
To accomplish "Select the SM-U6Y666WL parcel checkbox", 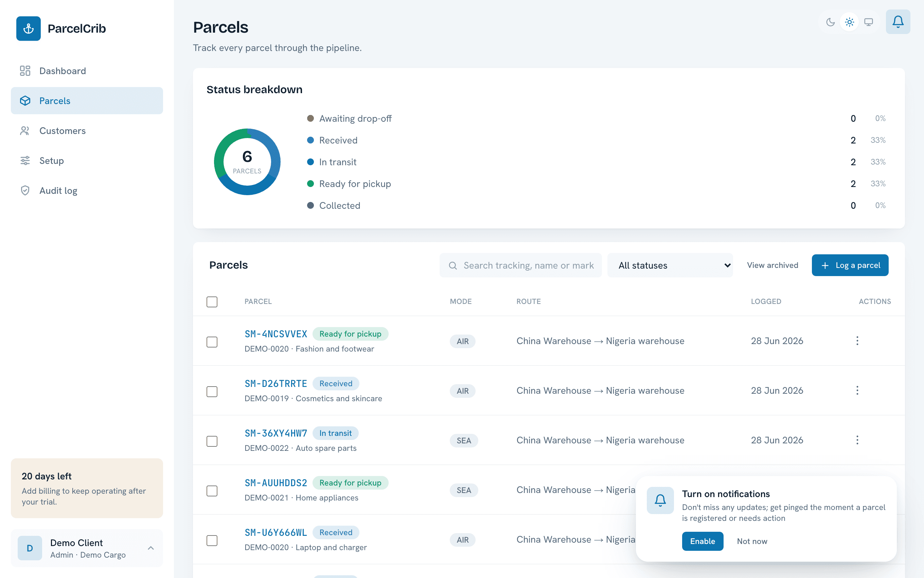I will [212, 541].
